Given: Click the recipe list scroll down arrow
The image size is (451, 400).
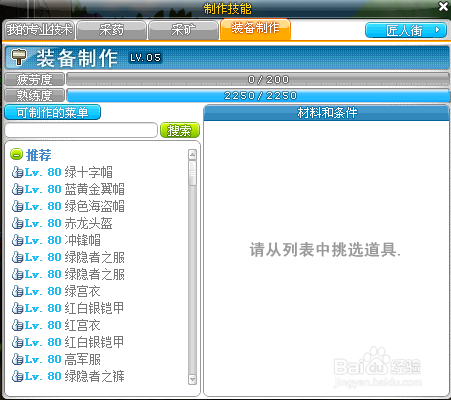Looking at the screenshot, I should pyautogui.click(x=192, y=379).
